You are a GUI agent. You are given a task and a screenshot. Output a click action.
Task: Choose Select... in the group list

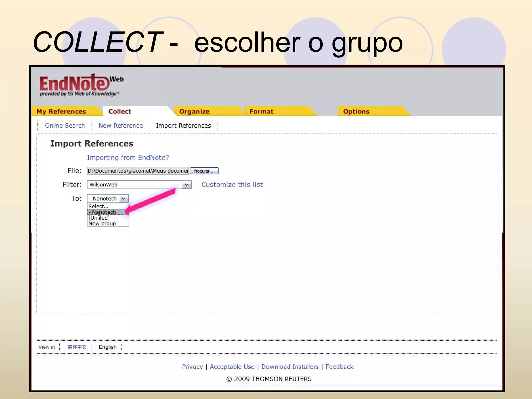click(x=108, y=206)
